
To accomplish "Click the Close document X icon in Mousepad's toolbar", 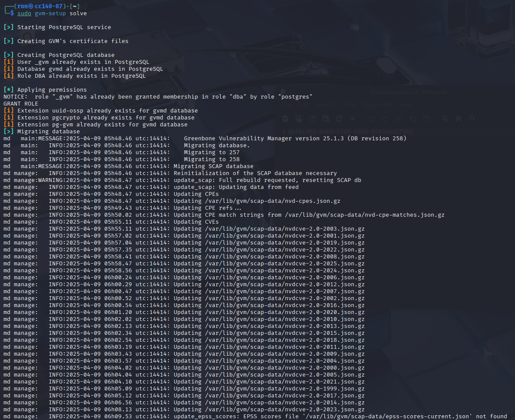I will [x=353, y=119].
